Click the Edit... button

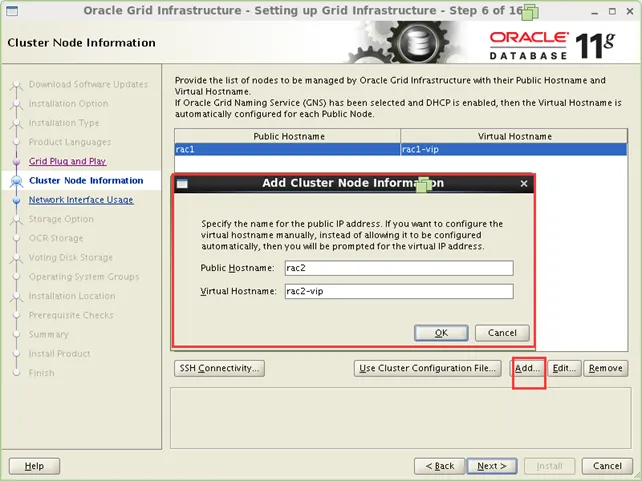(x=564, y=368)
